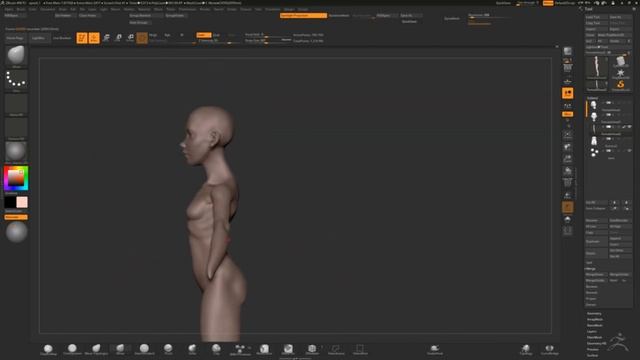Expand the Surface subpalette
Viewport: 640px width, 360px height.
coord(592,356)
